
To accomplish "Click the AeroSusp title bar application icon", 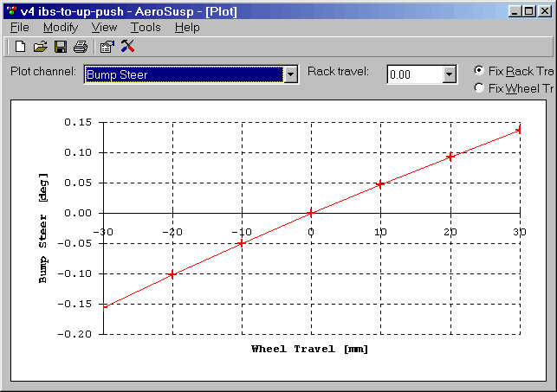I will (12, 11).
